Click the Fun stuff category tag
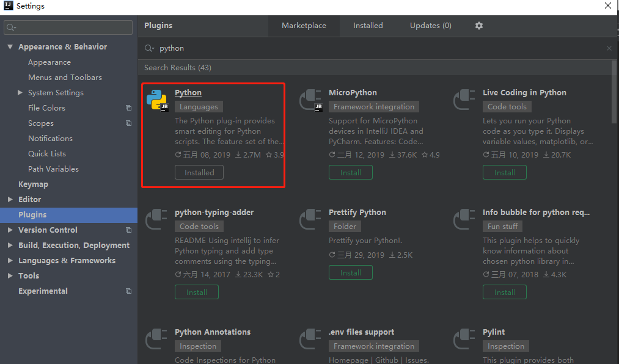This screenshot has width=619, height=364. [x=502, y=227]
